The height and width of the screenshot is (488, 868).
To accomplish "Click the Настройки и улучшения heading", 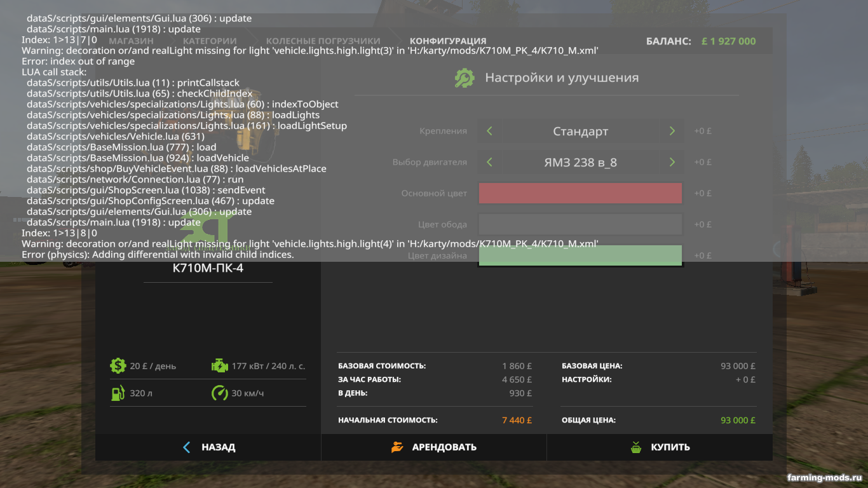I will [x=562, y=78].
